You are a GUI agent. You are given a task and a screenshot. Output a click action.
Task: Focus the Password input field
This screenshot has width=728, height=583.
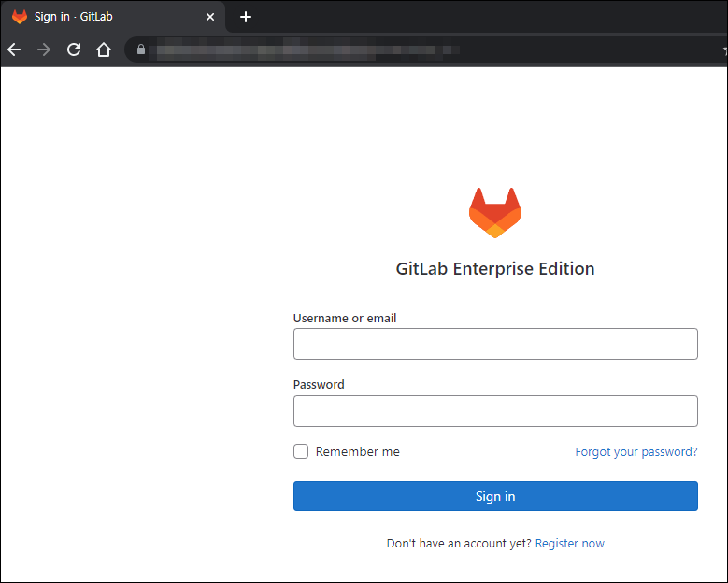495,411
